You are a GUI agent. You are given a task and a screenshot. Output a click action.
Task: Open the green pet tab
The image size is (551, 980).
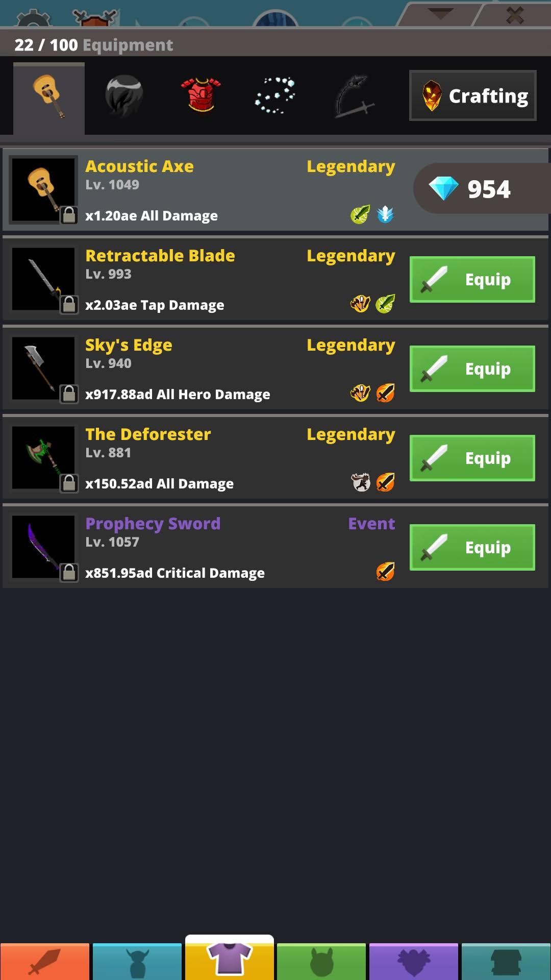(x=321, y=962)
